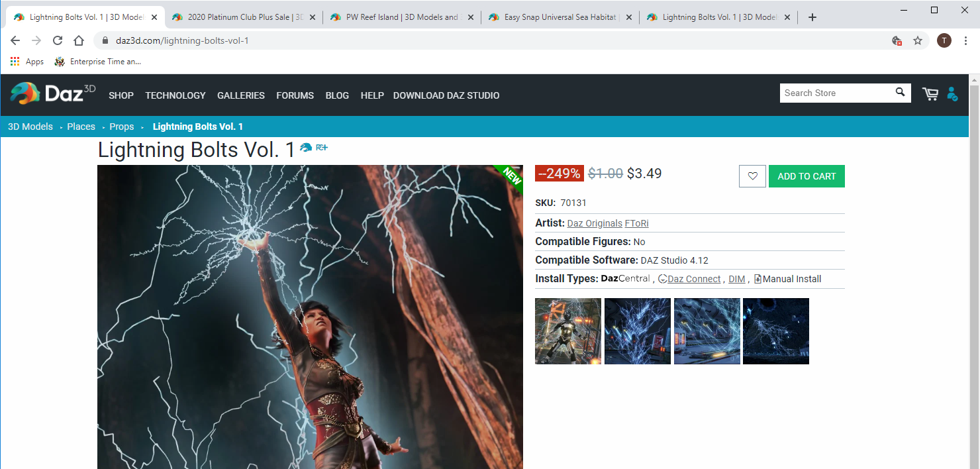980x469 pixels.
Task: Open 3D Models breadcrumb link
Action: click(x=30, y=127)
